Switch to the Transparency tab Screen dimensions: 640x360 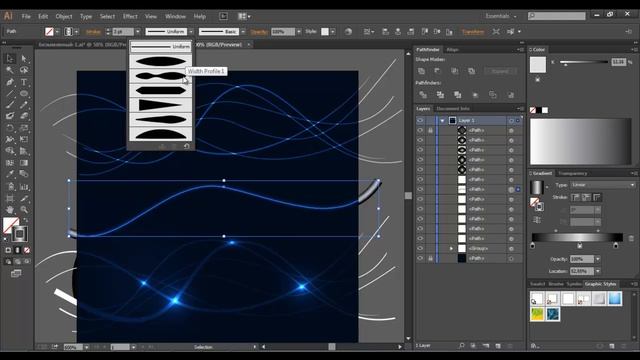tap(573, 173)
